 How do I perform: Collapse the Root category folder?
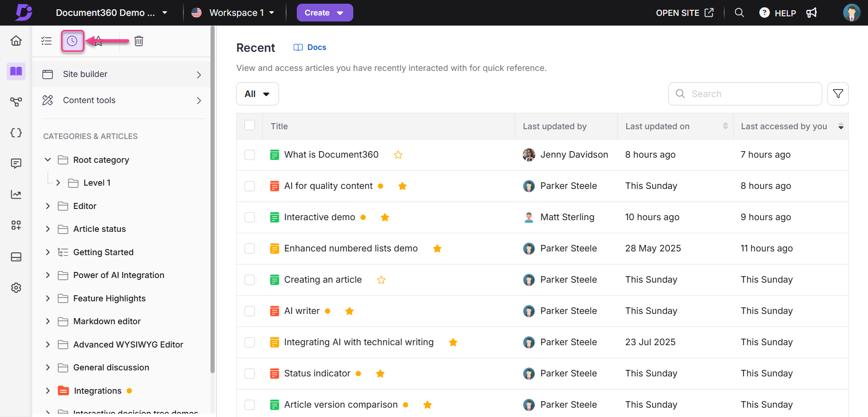[x=48, y=160]
